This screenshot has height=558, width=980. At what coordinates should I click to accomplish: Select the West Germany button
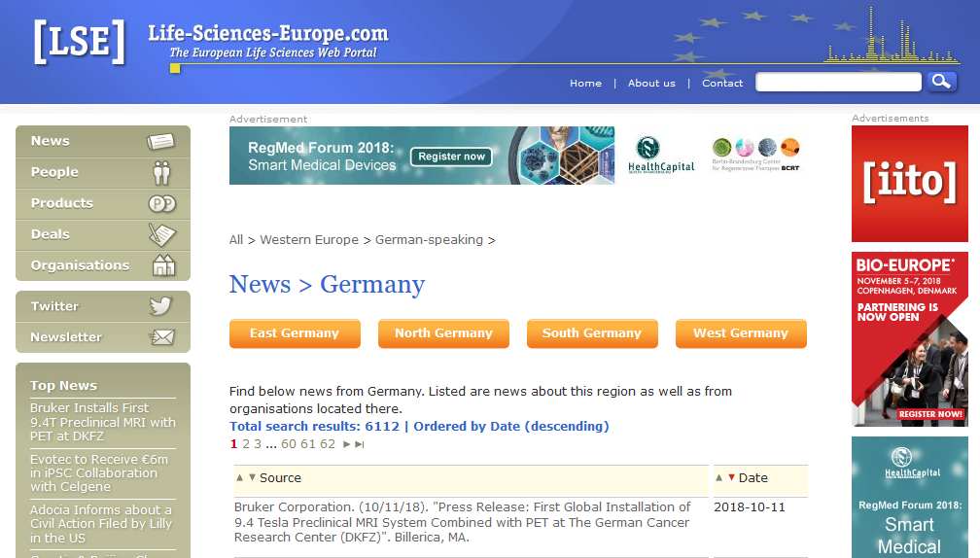(741, 333)
